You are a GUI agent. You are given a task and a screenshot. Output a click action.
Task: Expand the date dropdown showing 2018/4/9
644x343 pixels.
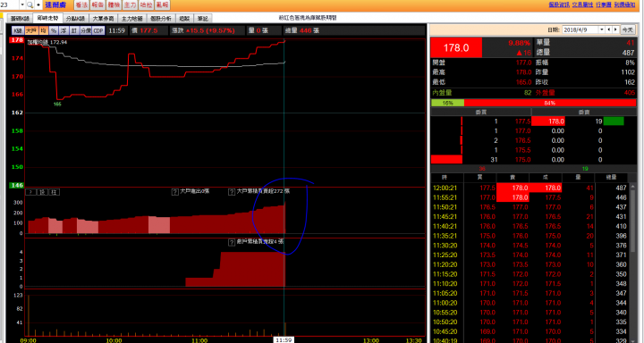point(602,30)
